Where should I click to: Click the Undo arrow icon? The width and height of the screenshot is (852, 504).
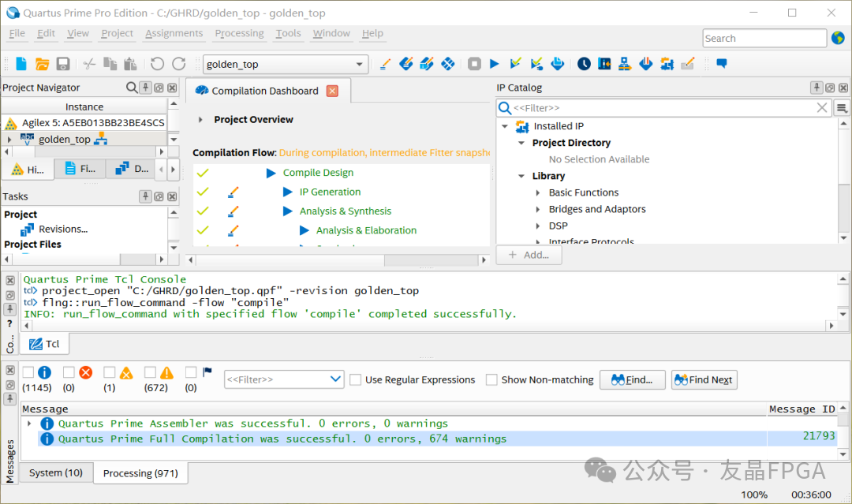[157, 64]
